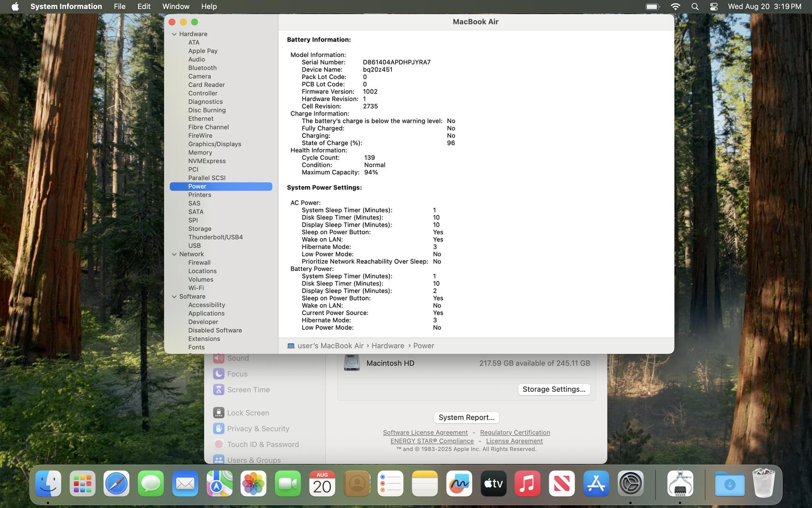Open Mail app in Dock
This screenshot has height=508, width=812.
click(185, 484)
